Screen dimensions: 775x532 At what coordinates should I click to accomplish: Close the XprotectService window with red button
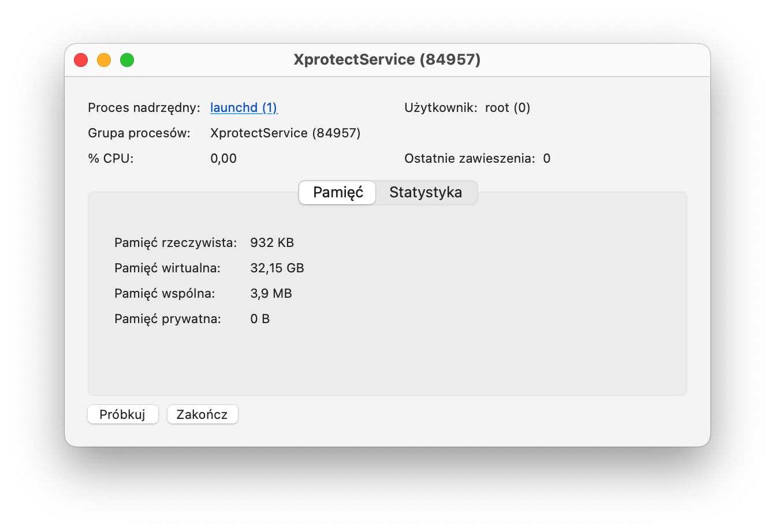pos(81,60)
